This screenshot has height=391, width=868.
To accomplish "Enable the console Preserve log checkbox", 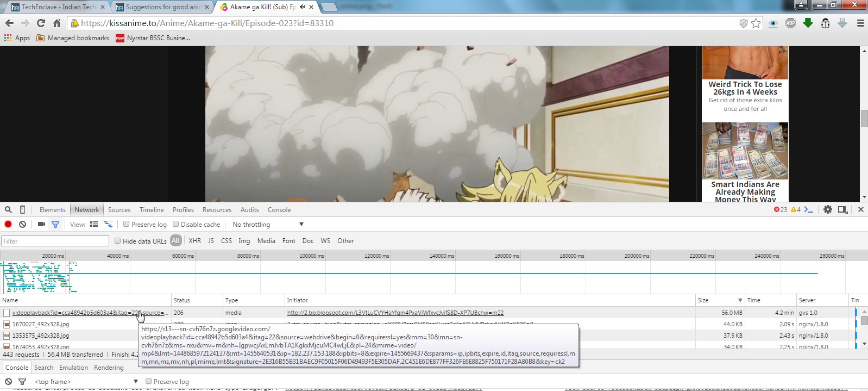I will [x=148, y=381].
